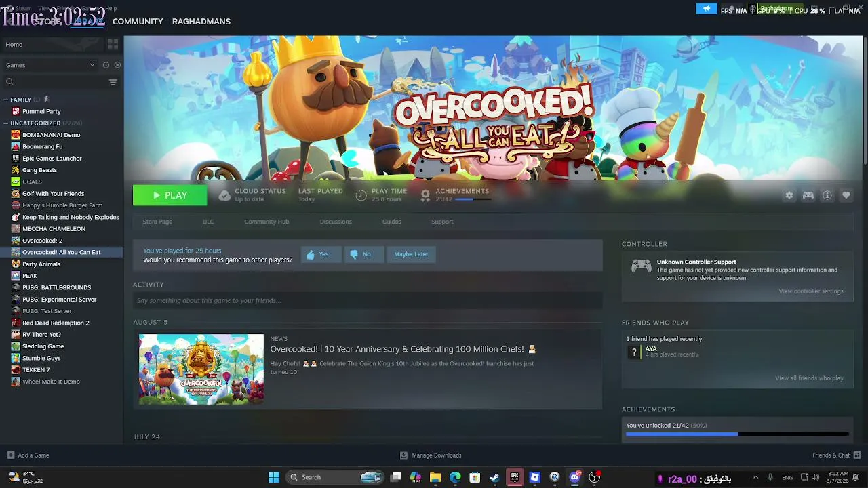Open controller layout icon beside the gear
Viewport: 868px width, 488px height.
pos(808,195)
